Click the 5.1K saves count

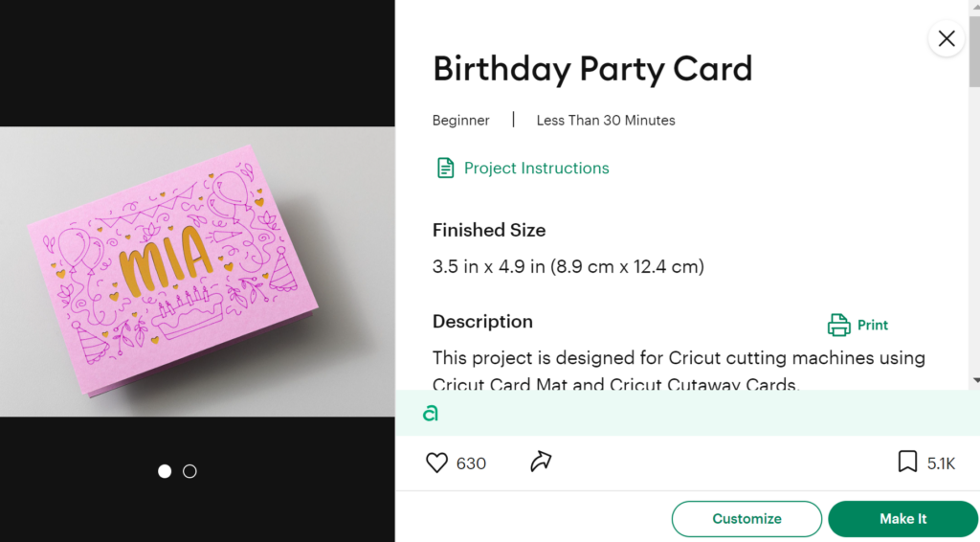[x=941, y=463]
